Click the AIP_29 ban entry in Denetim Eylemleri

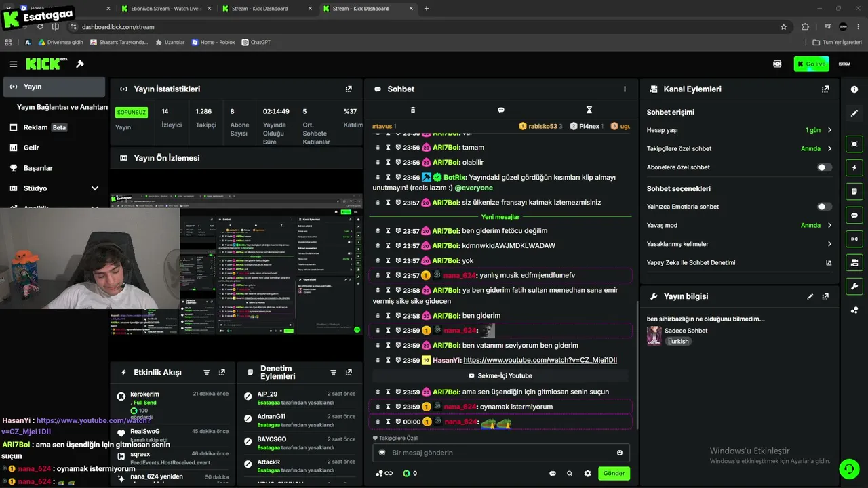point(300,398)
